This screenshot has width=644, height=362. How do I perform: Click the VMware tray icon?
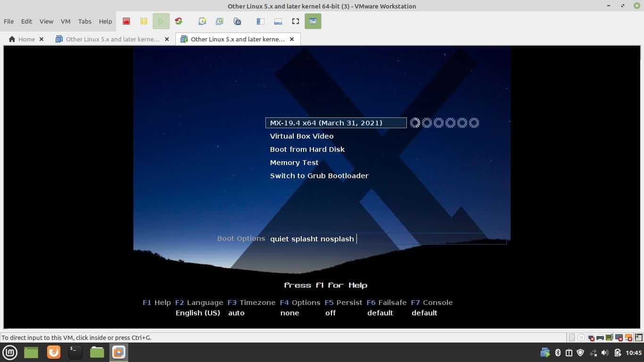click(x=545, y=353)
